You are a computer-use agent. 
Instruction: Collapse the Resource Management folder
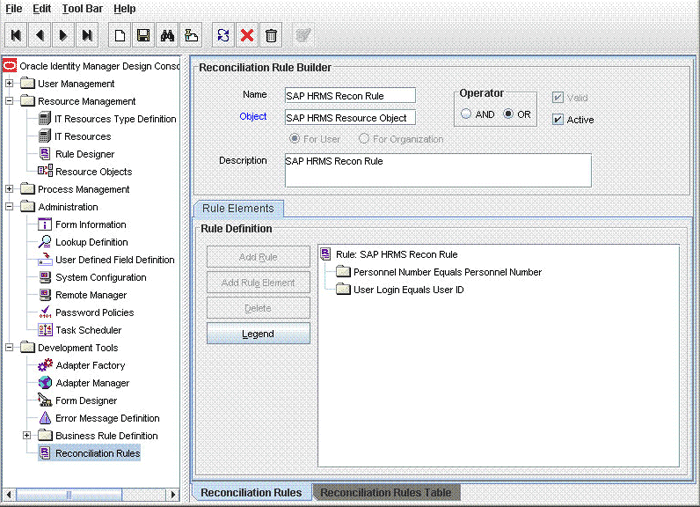[9, 101]
